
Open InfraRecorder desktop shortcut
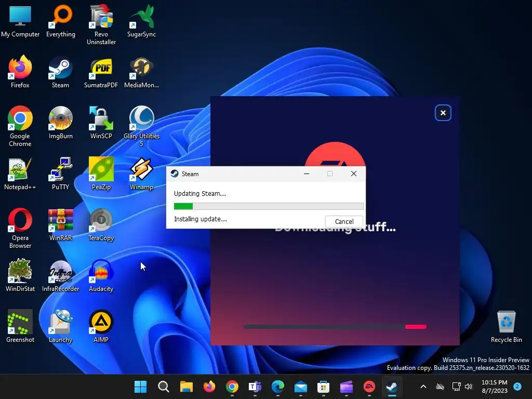pos(60,275)
